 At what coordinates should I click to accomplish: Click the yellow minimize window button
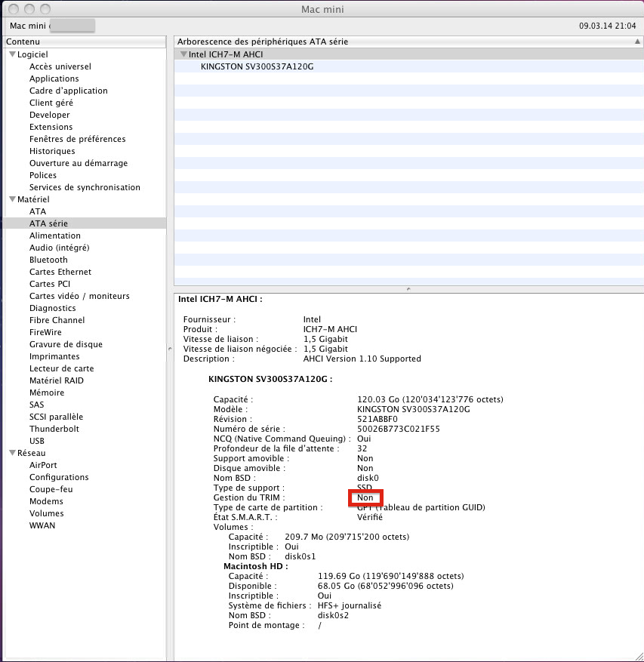29,9
